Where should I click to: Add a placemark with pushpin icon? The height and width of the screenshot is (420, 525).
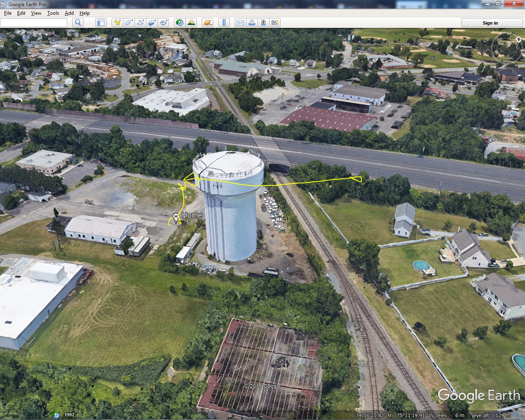pos(117,23)
